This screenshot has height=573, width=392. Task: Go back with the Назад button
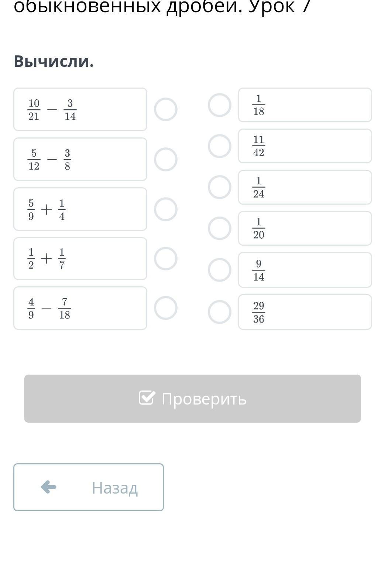(89, 487)
